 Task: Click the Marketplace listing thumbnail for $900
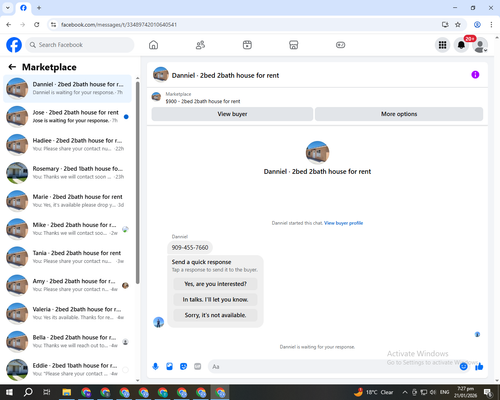click(x=156, y=97)
